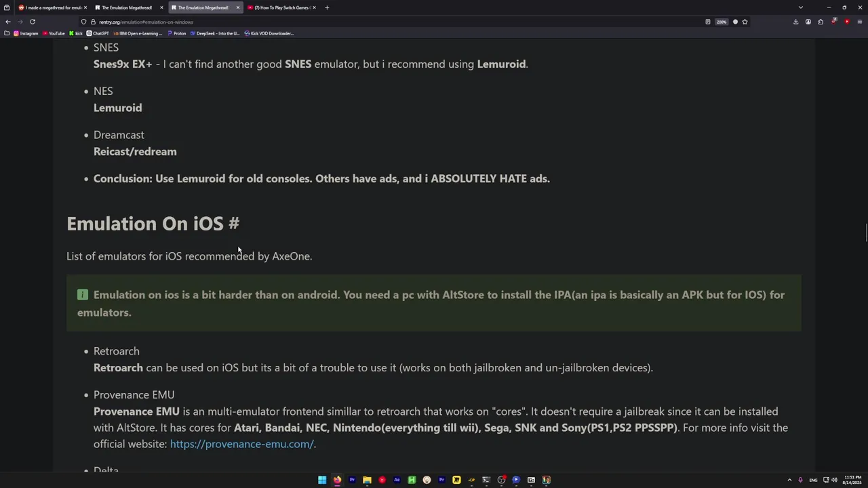Click the microphone icon in system tray

[x=801, y=480]
